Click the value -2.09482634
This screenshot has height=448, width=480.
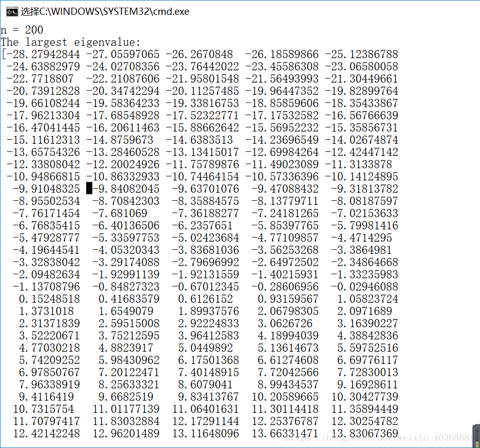coord(46,275)
